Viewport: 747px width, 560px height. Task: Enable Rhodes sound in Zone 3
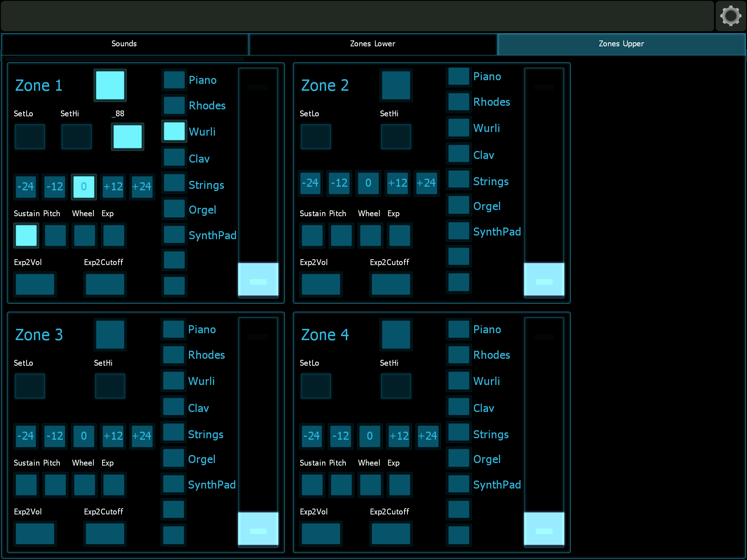coord(174,355)
